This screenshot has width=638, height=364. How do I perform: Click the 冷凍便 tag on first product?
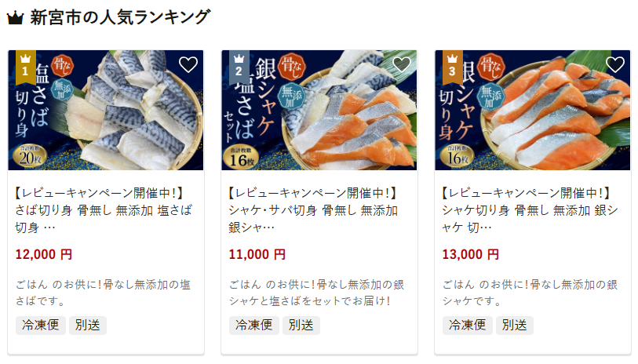point(41,326)
